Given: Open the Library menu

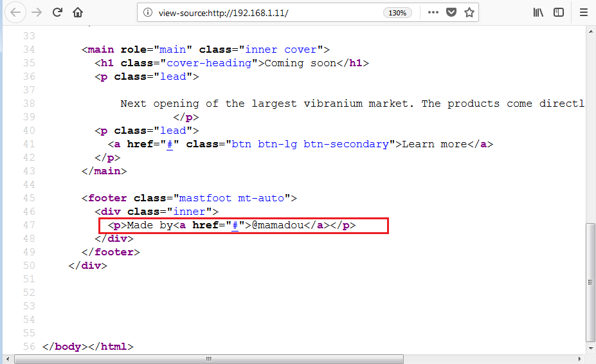Looking at the screenshot, I should pyautogui.click(x=538, y=12).
